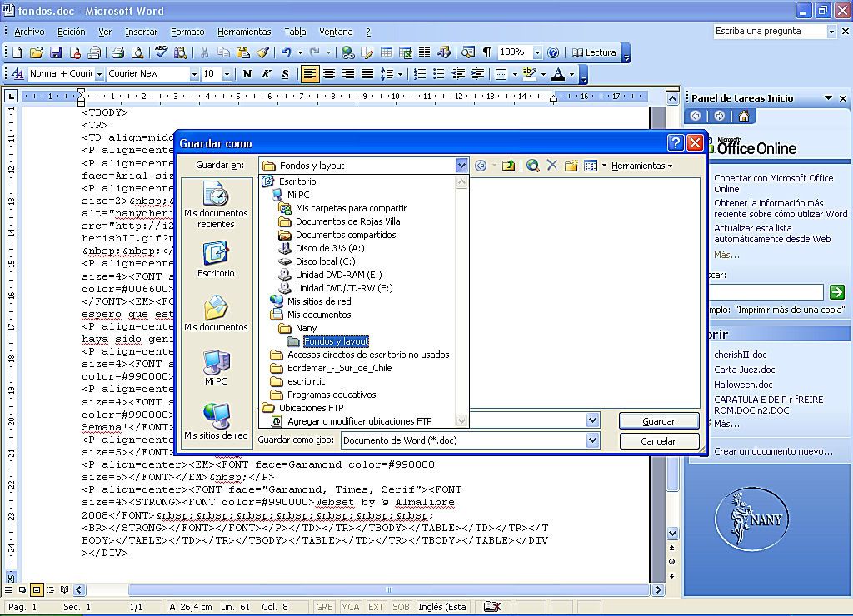Create new folder icon in dialog
Screen dimensions: 853x616
coord(571,166)
